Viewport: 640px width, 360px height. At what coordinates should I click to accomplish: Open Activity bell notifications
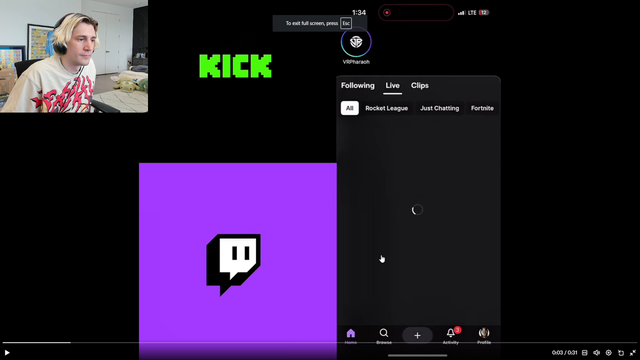tap(451, 336)
